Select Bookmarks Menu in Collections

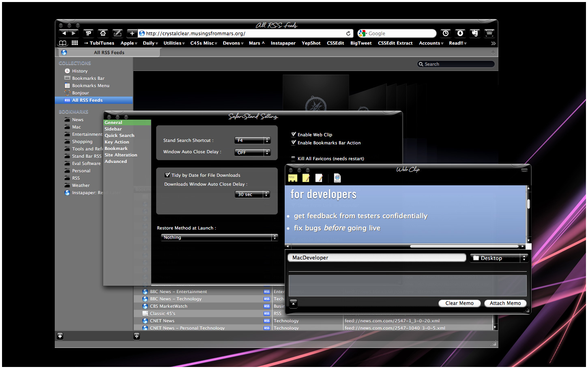(94, 86)
